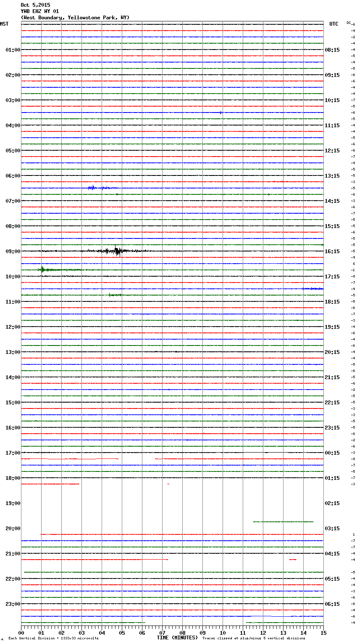Click the small blue spike on the 03:30 trace
The width and height of the screenshot is (357, 644).
tap(220, 113)
